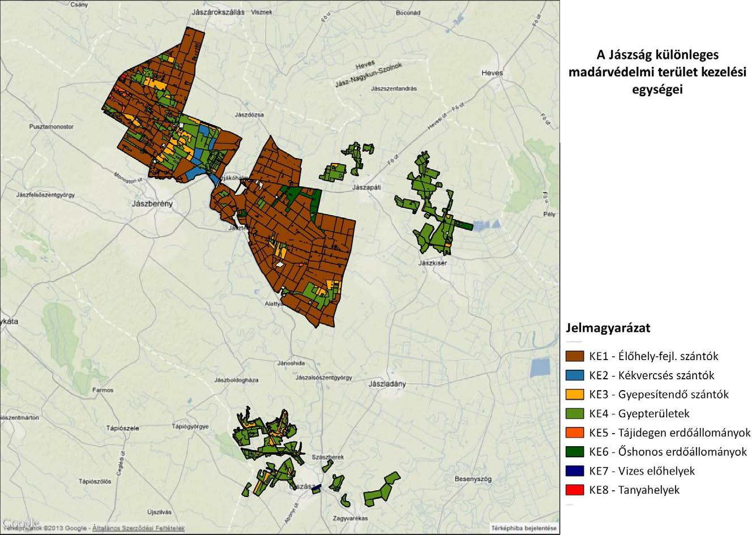756x535 pixels.
Task: Click the KE4 light green legend swatch
Action: tap(574, 413)
